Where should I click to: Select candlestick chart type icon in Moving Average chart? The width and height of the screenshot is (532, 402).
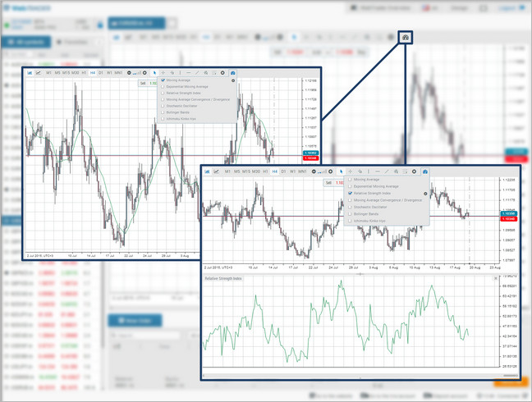coord(30,73)
